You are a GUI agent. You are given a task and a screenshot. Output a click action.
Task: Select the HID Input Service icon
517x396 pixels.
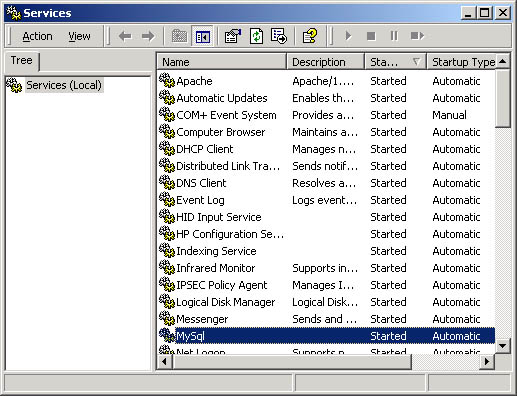[x=167, y=217]
